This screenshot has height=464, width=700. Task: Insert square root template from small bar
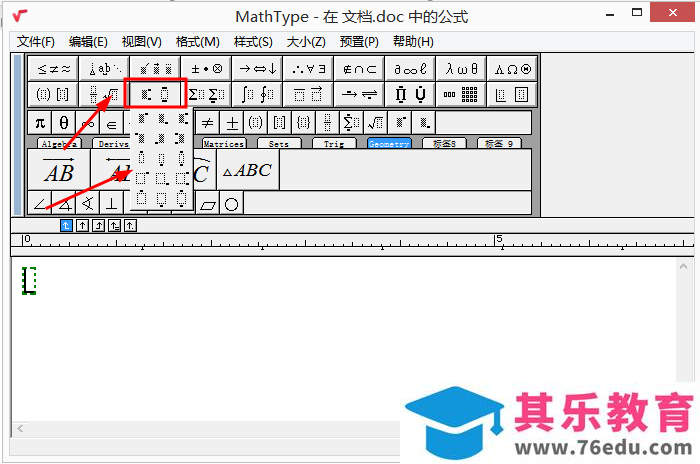pos(376,122)
